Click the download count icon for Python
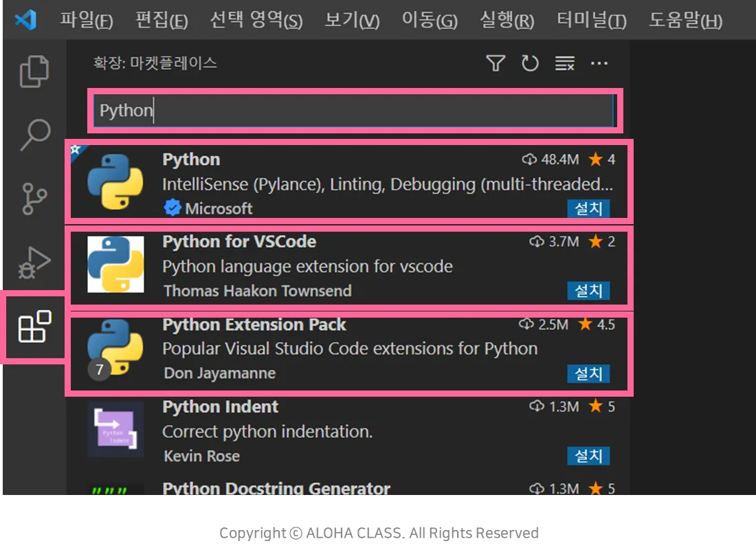The height and width of the screenshot is (550, 756). tap(529, 159)
